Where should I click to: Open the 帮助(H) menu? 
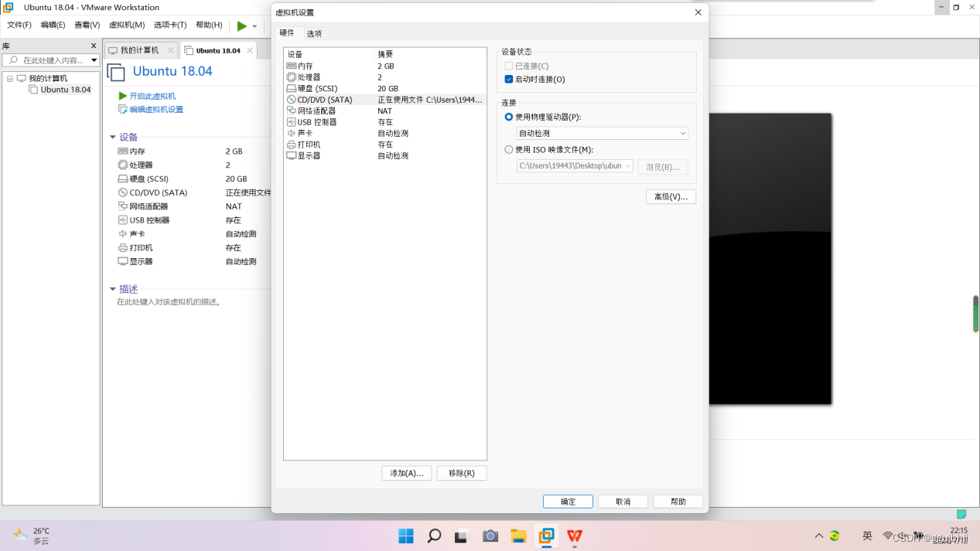click(x=209, y=26)
